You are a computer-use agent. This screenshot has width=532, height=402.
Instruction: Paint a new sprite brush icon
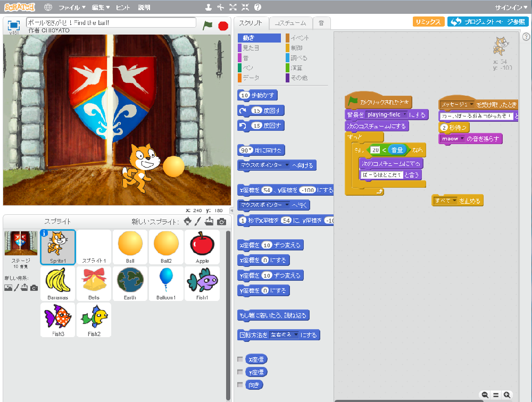[198, 222]
